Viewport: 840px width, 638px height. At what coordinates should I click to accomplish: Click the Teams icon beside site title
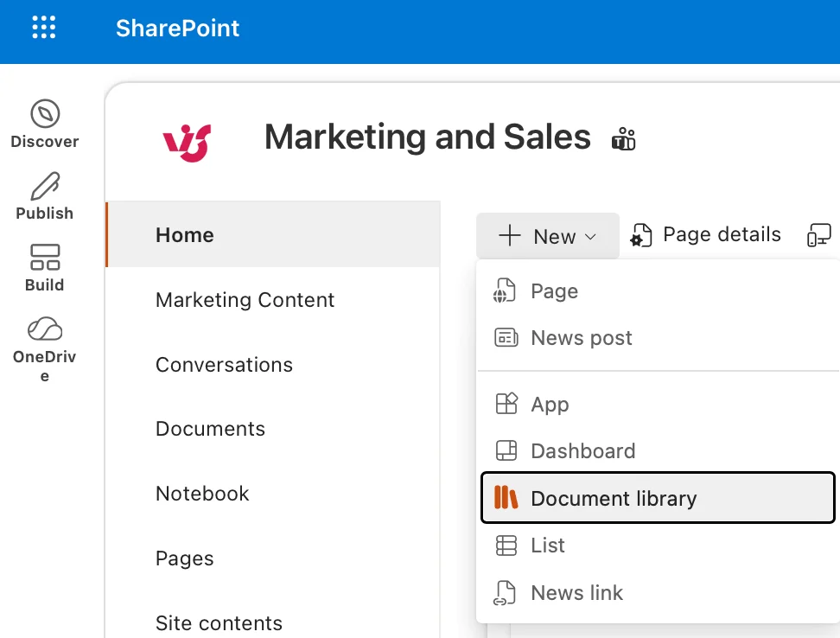pos(624,138)
